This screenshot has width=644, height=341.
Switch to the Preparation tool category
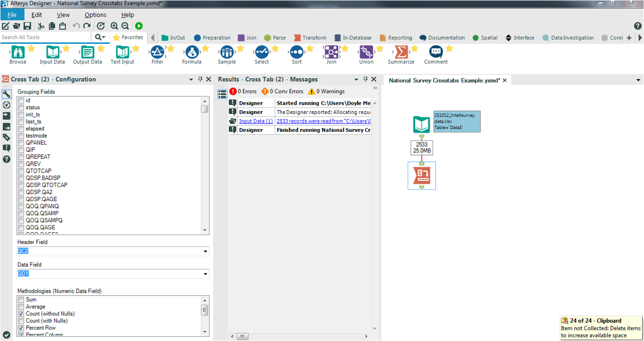coord(212,38)
